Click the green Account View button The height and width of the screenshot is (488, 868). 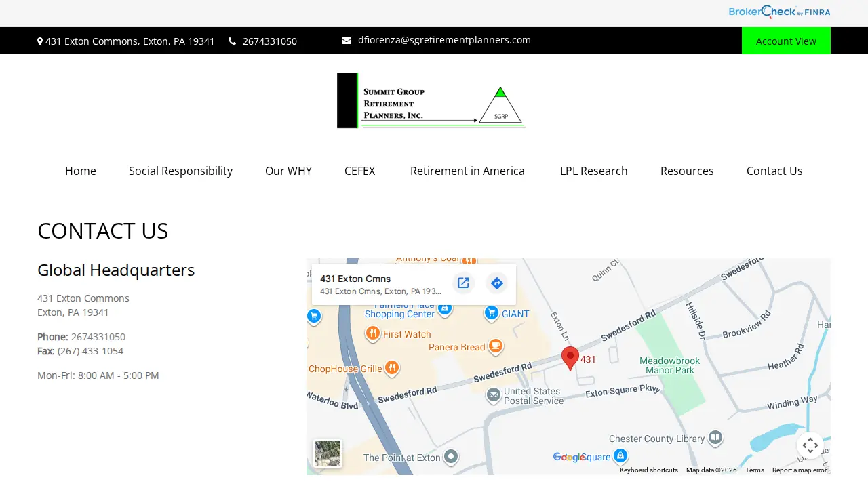click(x=786, y=41)
